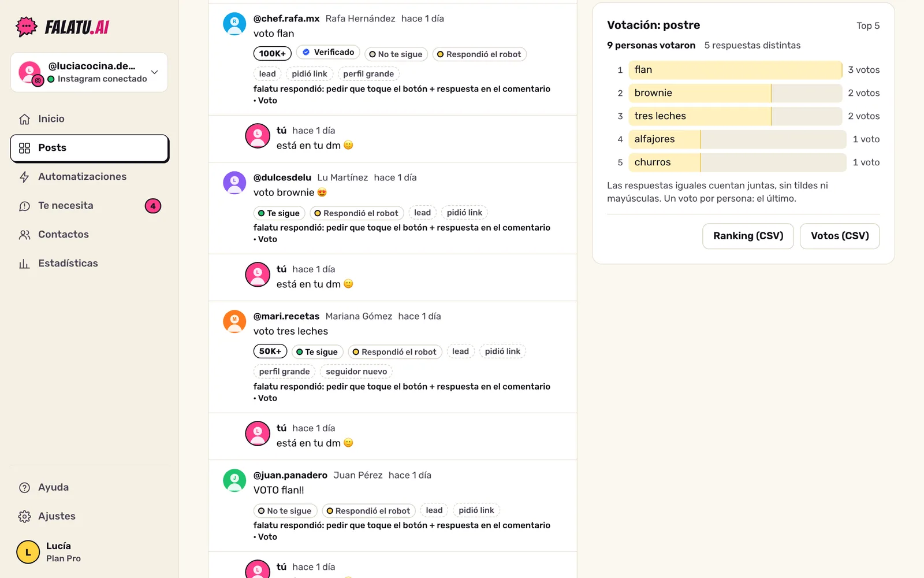
Task: Click 'perfil grande' tag under chef.rafa.mx
Action: tap(368, 73)
